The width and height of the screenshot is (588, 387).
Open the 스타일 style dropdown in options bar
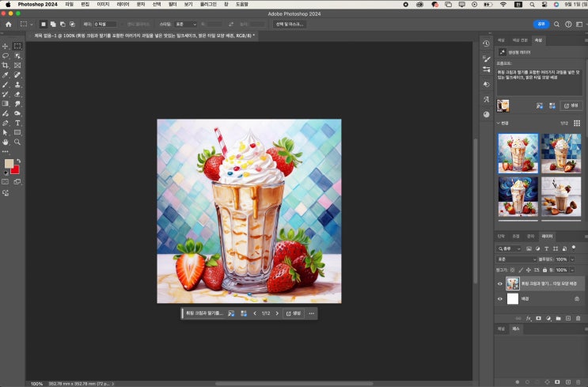pos(185,25)
